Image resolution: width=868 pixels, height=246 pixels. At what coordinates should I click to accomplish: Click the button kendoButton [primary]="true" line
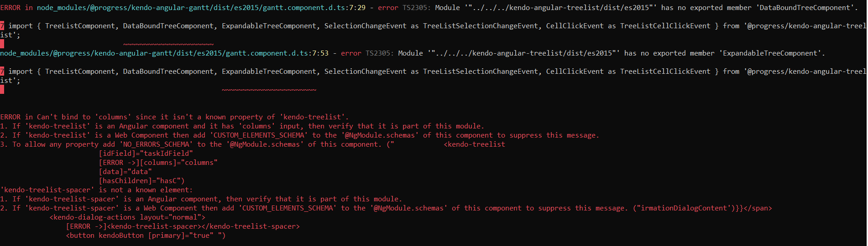click(146, 236)
